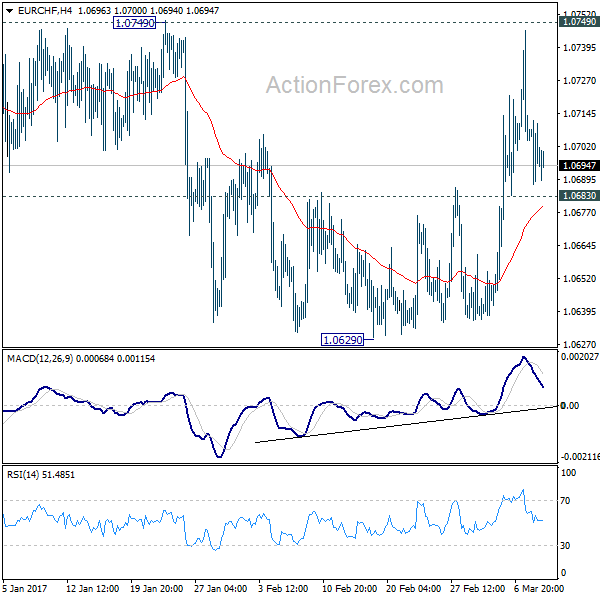The width and height of the screenshot is (600, 600).
Task: Click the 12 Jan 12:00 time axis label
Action: point(92,589)
